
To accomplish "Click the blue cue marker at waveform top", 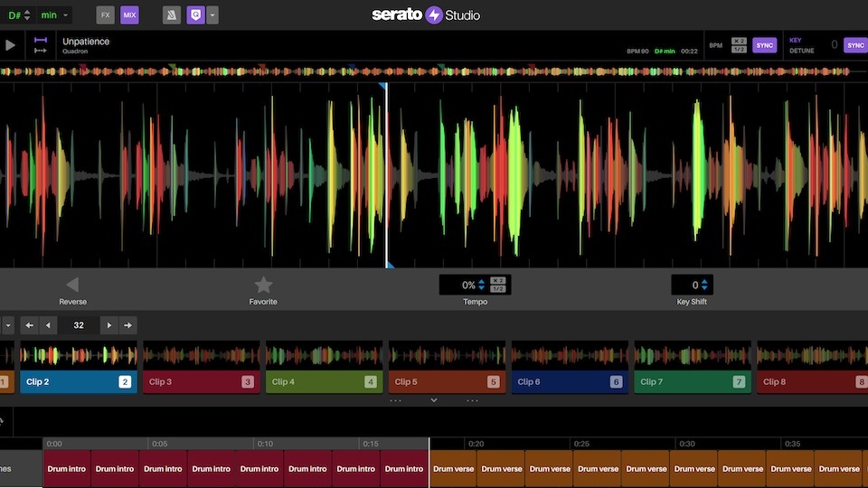I will click(x=382, y=86).
